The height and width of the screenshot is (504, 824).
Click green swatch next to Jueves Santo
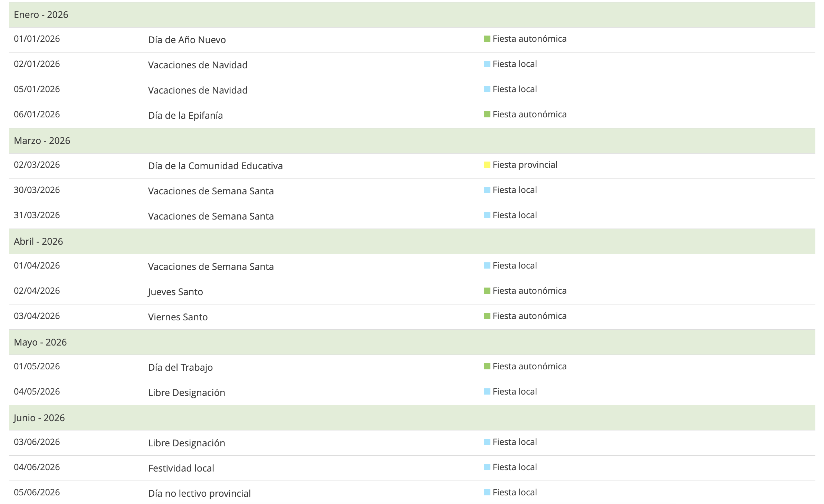click(x=487, y=291)
